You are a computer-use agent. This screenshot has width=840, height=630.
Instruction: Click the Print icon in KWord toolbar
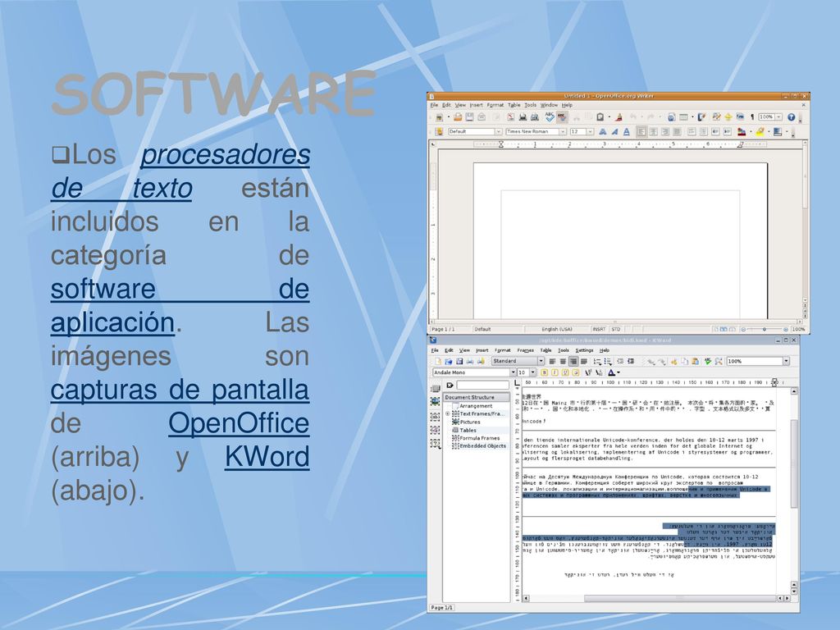tap(470, 361)
